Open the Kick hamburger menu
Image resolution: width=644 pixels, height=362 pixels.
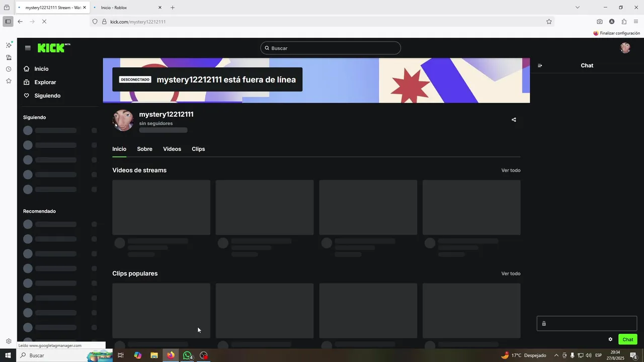click(x=28, y=48)
